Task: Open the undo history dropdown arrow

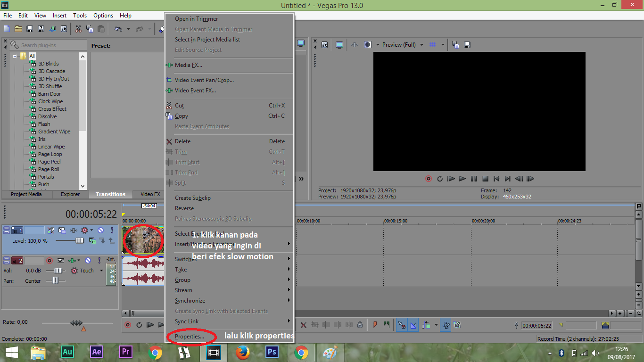Action: [x=128, y=29]
